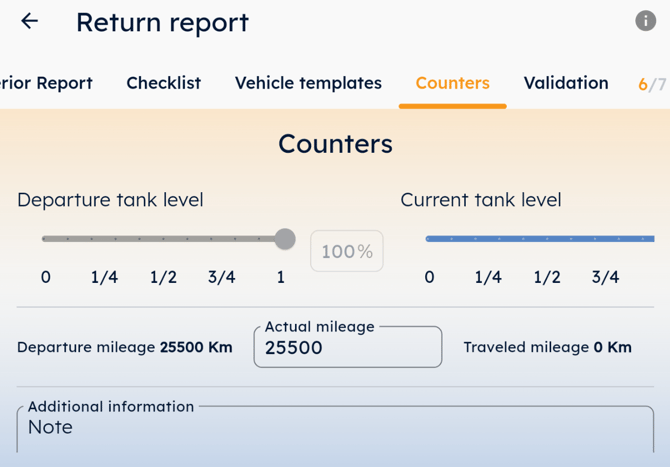Click the Departure tank level slider handle
670x467 pixels.
(285, 239)
